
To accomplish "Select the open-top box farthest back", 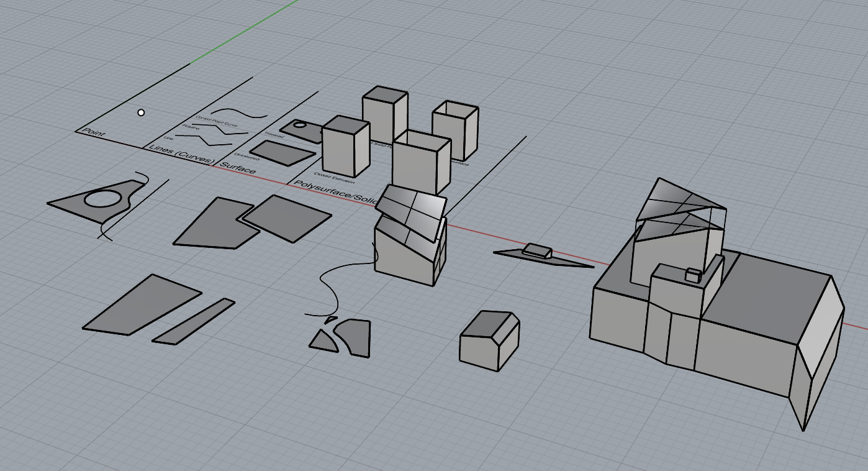I will 455,130.
